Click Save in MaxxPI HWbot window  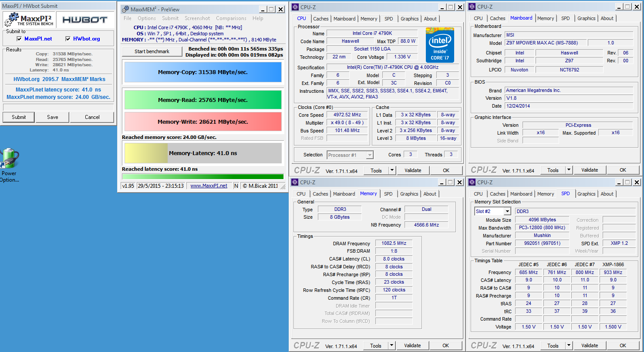point(53,117)
